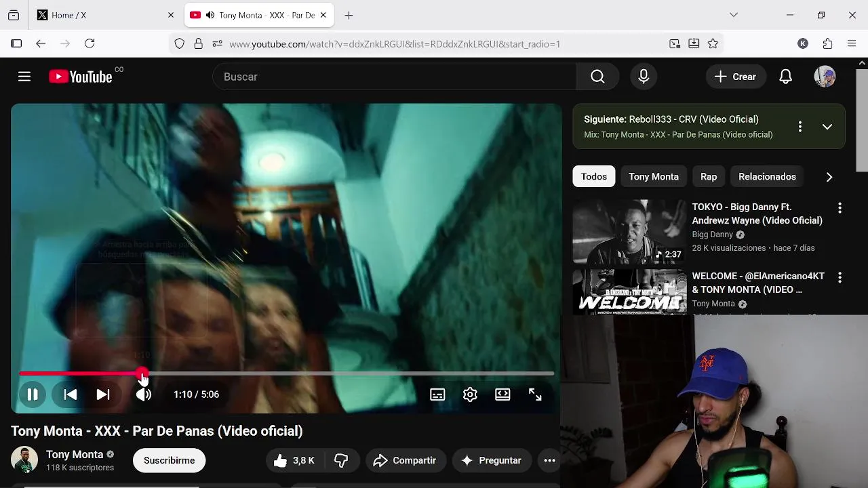Open tracking protection shield icon
Viewport: 868px width, 488px height.
[179, 43]
